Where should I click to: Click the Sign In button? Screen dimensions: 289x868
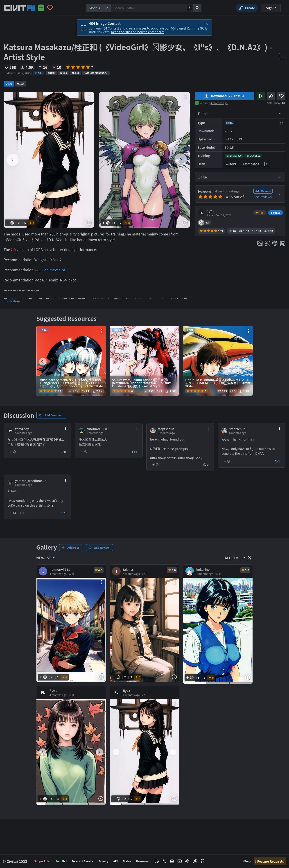click(271, 8)
